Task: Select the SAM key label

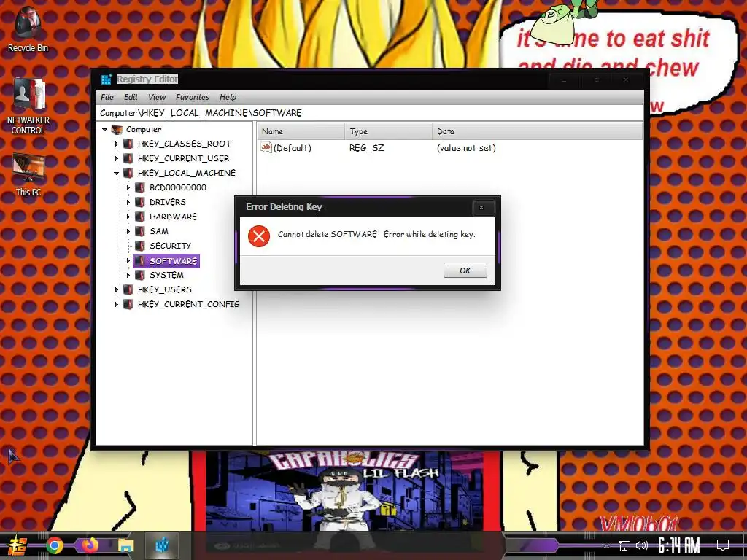Action: click(x=158, y=231)
